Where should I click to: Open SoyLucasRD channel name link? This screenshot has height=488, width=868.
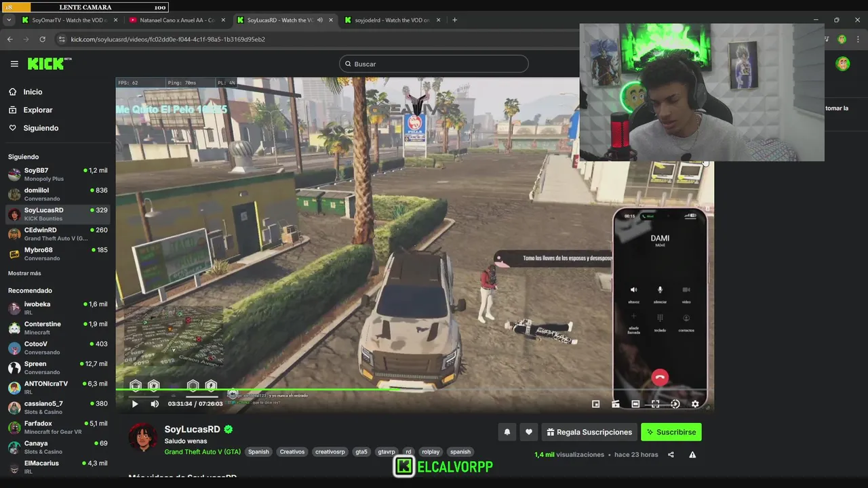pyautogui.click(x=193, y=429)
